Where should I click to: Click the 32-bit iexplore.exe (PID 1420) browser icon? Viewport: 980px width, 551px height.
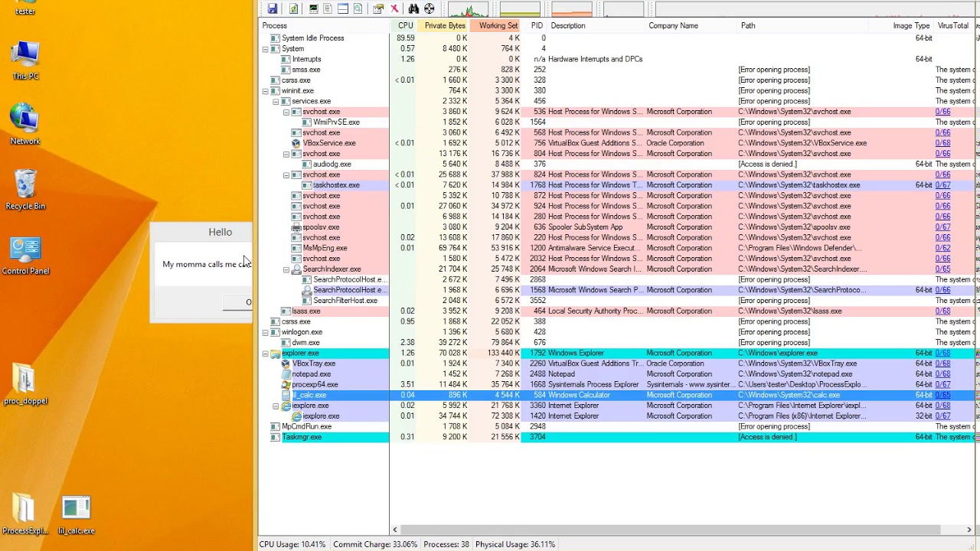tap(296, 416)
